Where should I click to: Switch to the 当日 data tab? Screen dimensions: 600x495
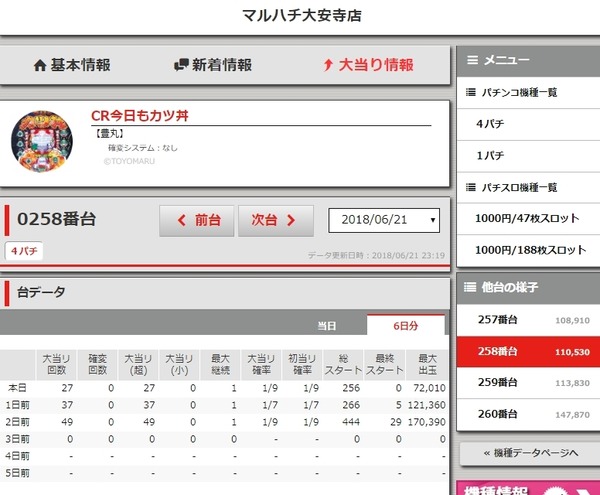(x=327, y=326)
